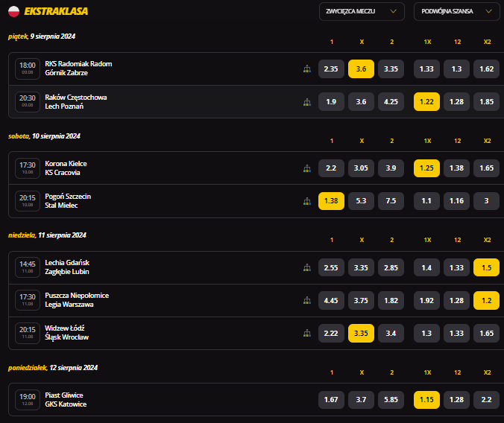The width and height of the screenshot is (504, 423).
Task: Open statistics icon for Raków Częstochowa match
Action: pyautogui.click(x=307, y=102)
